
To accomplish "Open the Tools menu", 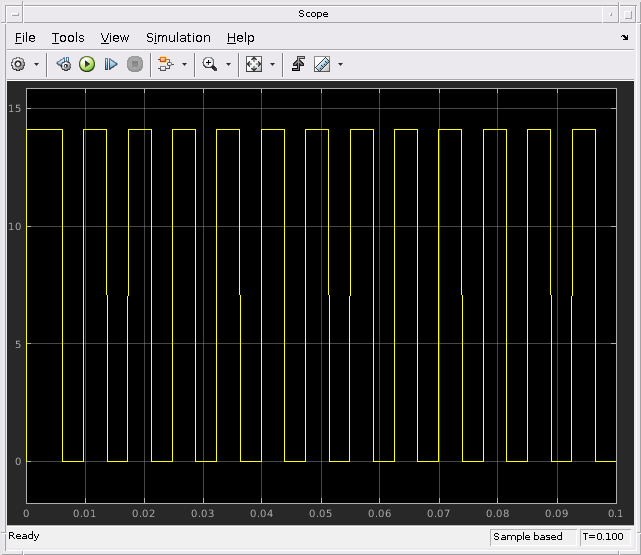I will click(x=68, y=37).
